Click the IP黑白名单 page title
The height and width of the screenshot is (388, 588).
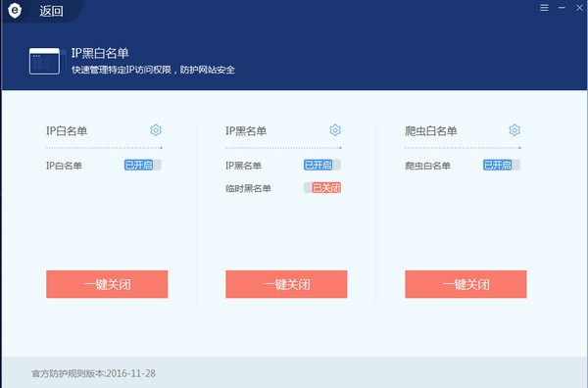pos(100,53)
